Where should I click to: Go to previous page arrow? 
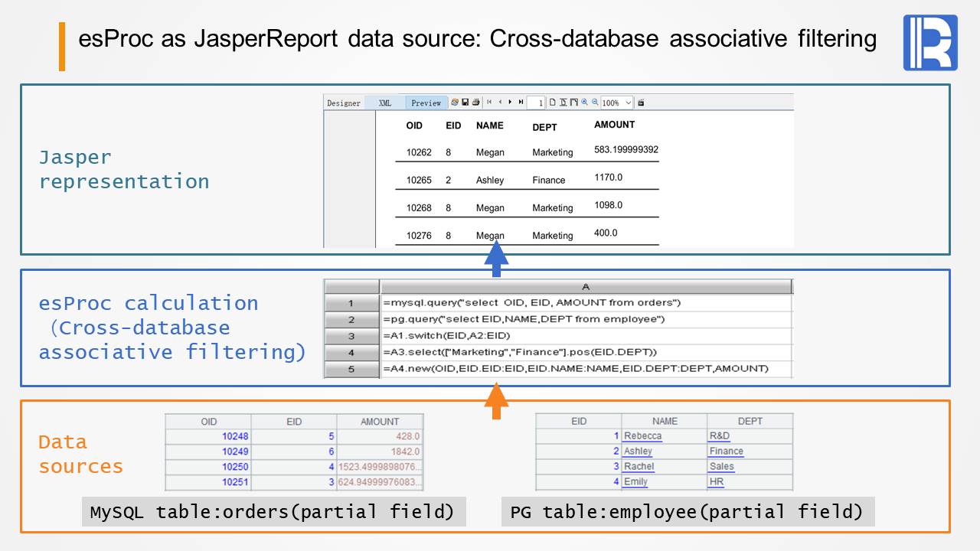pyautogui.click(x=500, y=102)
